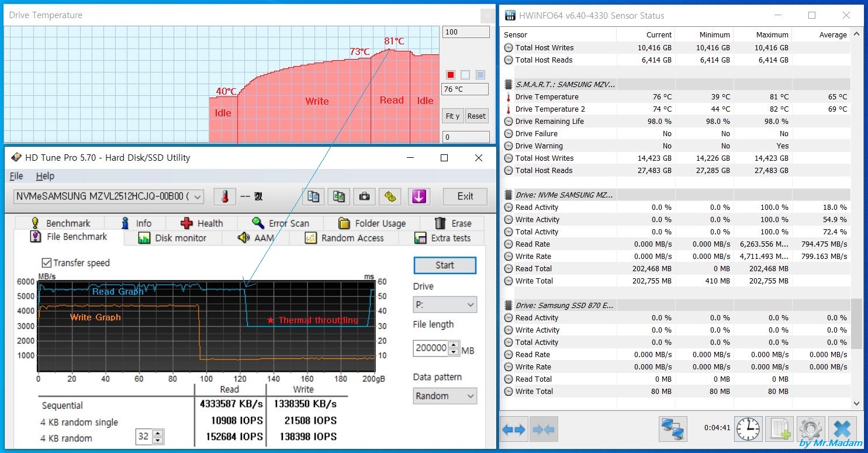Click drive icon of Samsung SSD 870 header

[x=509, y=306]
